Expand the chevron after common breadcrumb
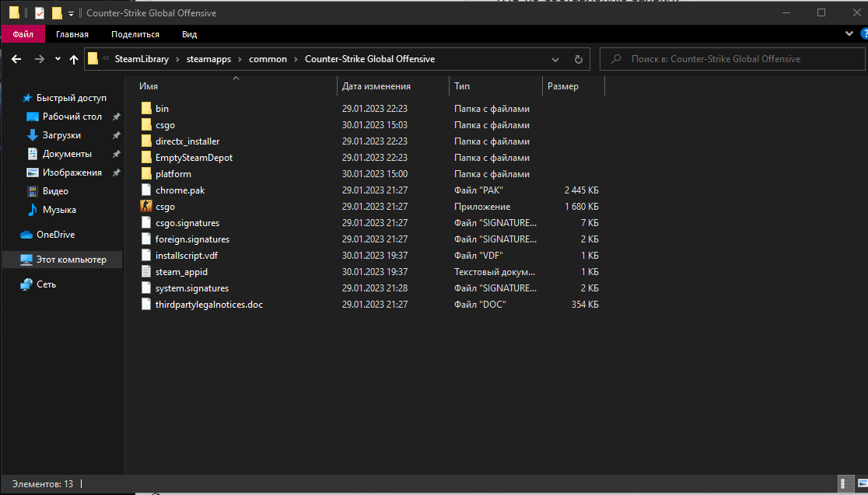 (x=296, y=59)
